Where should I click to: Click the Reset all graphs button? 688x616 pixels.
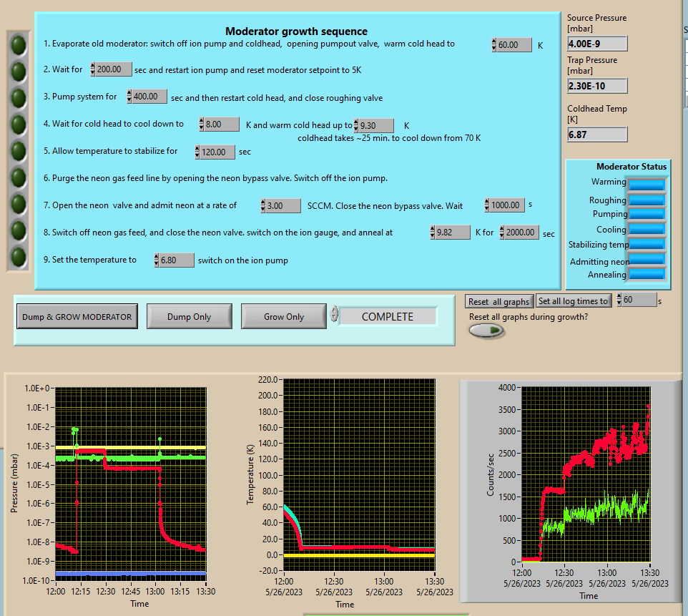click(x=499, y=301)
